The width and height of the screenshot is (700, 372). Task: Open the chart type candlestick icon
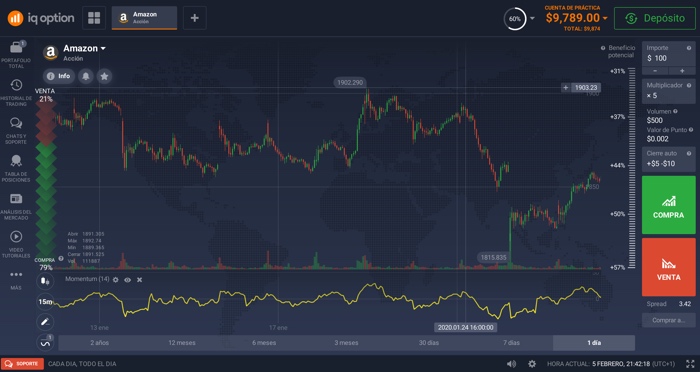45,281
